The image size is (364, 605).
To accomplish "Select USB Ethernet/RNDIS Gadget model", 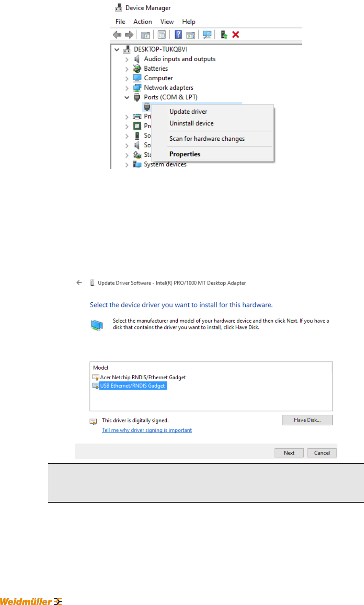I will pyautogui.click(x=133, y=386).
